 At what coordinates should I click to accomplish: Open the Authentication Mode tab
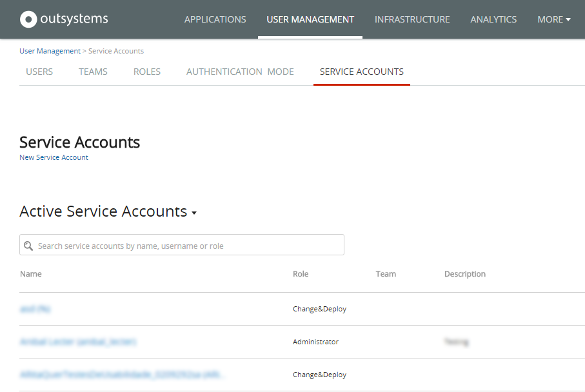240,72
